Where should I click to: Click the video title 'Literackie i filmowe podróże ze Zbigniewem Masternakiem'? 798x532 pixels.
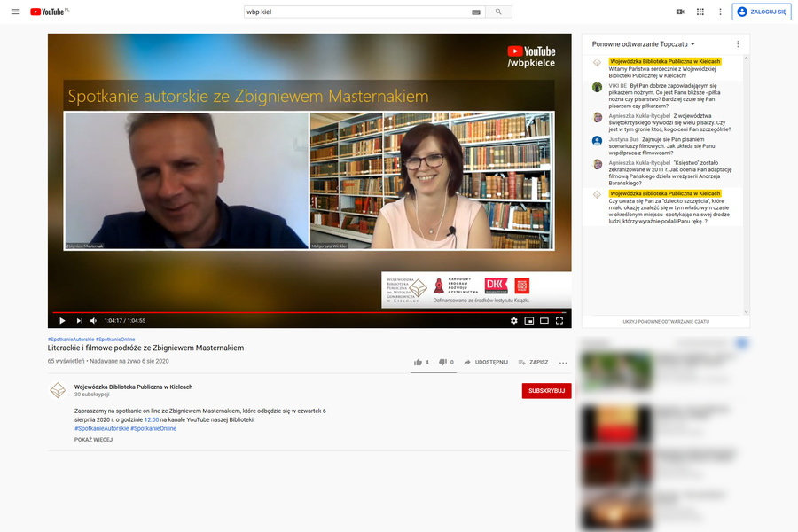pos(145,348)
